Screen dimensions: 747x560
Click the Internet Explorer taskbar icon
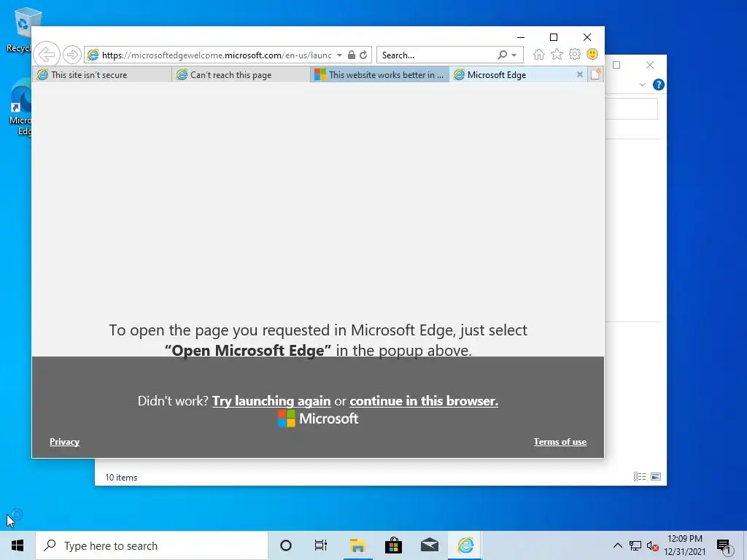465,545
